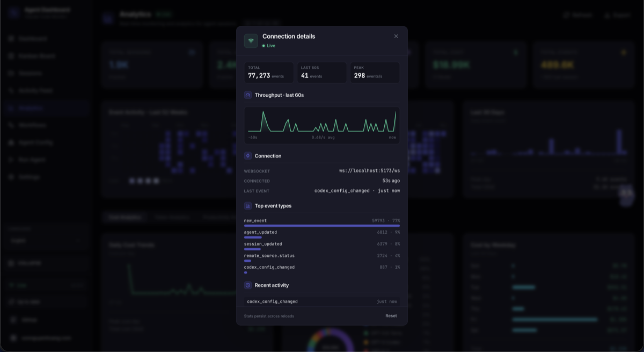Click the LAST EVENT field label

pos(257,191)
